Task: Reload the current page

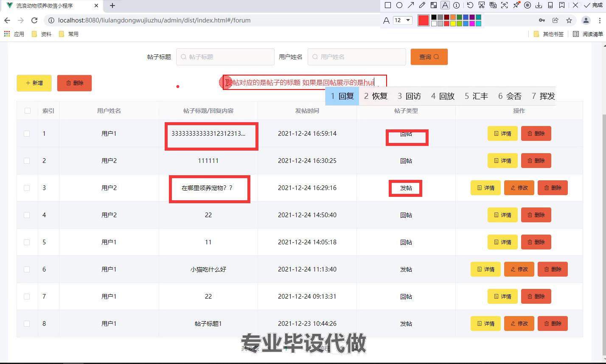Action: tap(35, 20)
